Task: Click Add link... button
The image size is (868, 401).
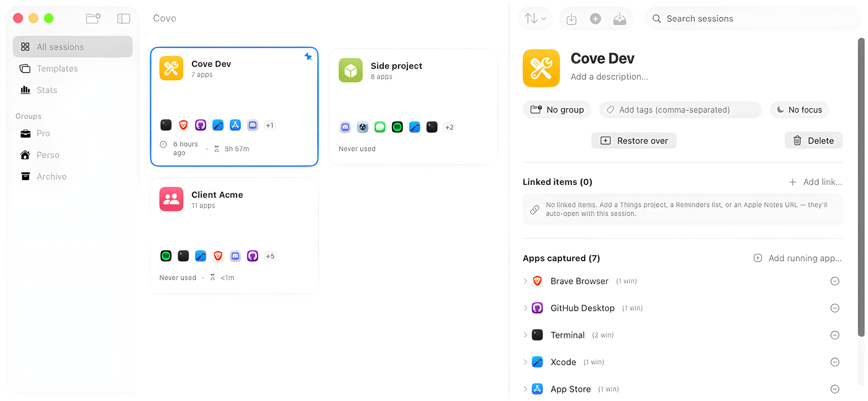Action: coord(815,182)
